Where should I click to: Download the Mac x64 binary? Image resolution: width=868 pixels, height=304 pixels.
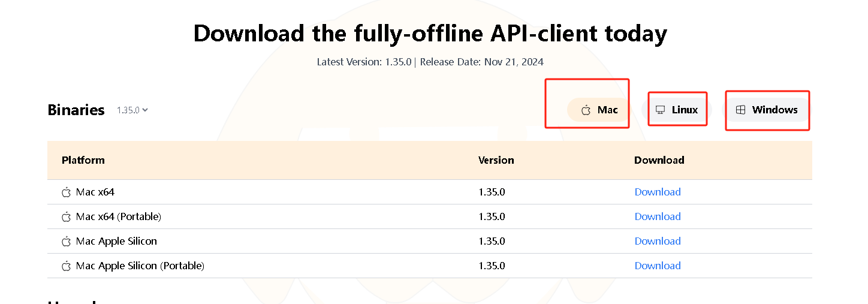pyautogui.click(x=658, y=192)
